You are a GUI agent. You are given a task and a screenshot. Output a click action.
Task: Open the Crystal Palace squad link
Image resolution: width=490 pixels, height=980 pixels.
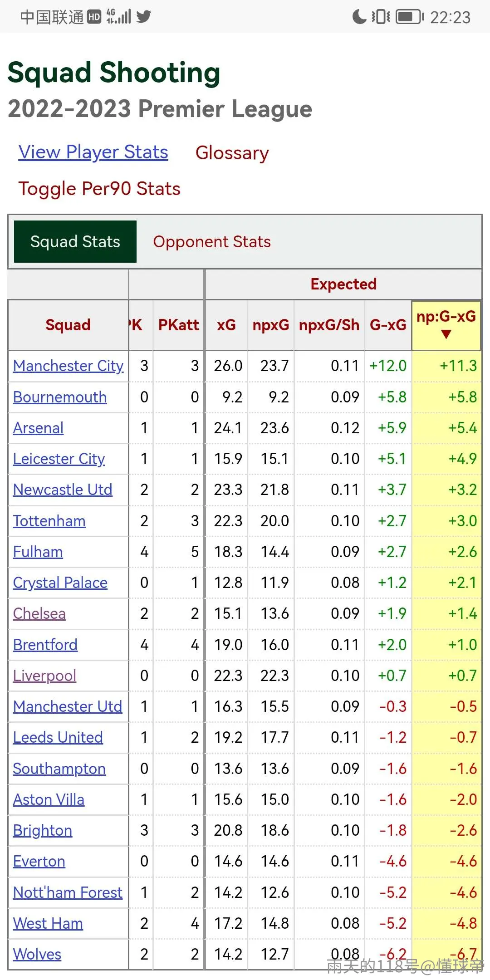(x=60, y=583)
